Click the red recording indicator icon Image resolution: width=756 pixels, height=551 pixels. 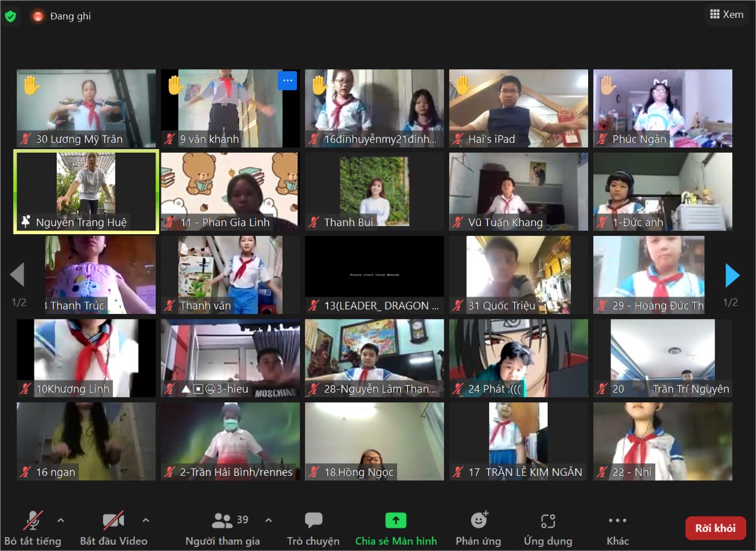tap(38, 16)
